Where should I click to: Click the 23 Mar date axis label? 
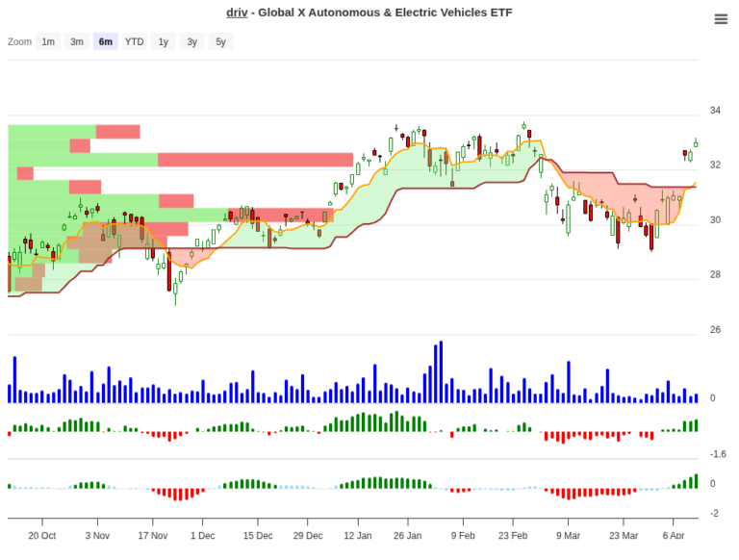pyautogui.click(x=624, y=536)
